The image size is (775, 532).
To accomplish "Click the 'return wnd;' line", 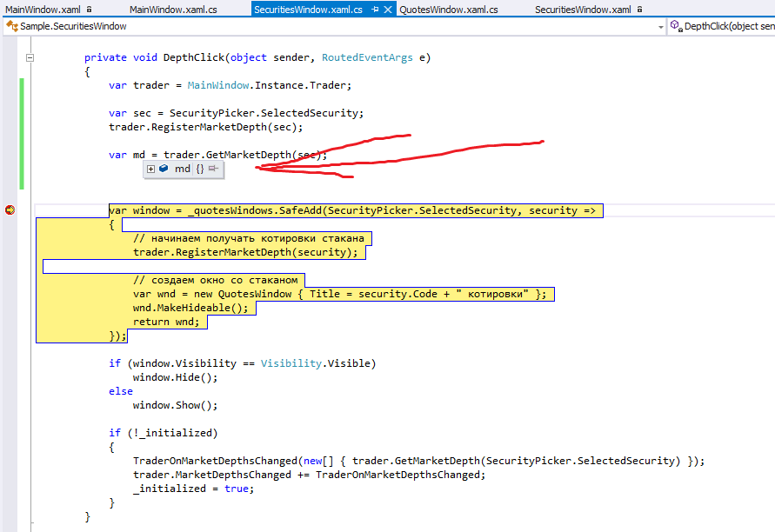I will pos(166,322).
